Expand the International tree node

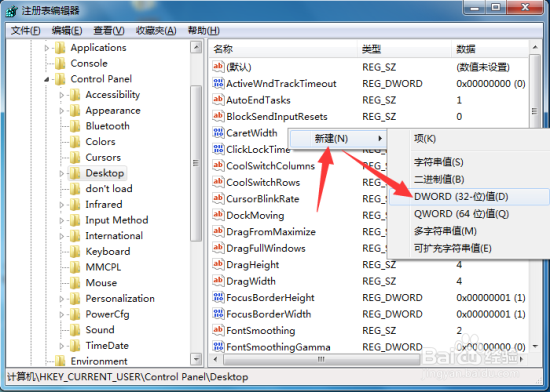coord(62,236)
